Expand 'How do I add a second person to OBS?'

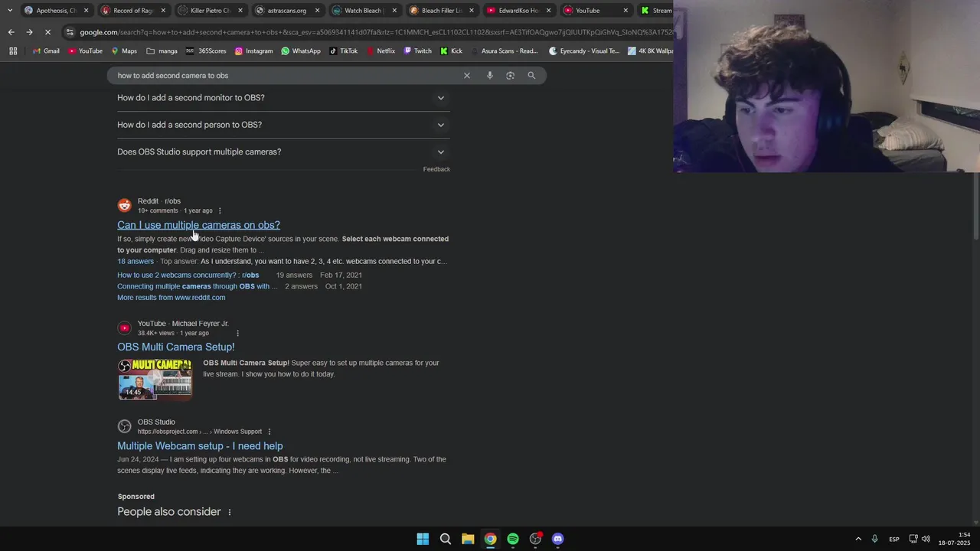283,125
